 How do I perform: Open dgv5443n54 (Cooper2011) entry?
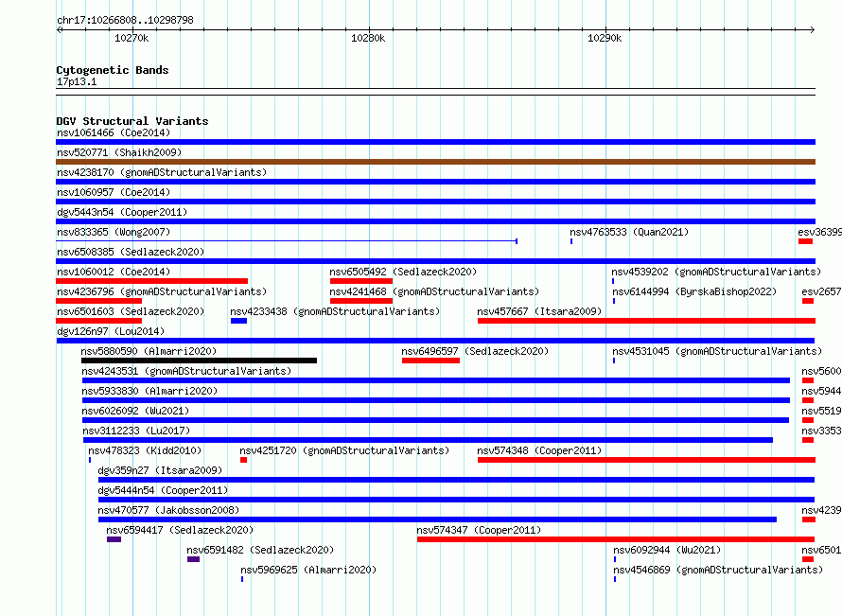point(122,212)
